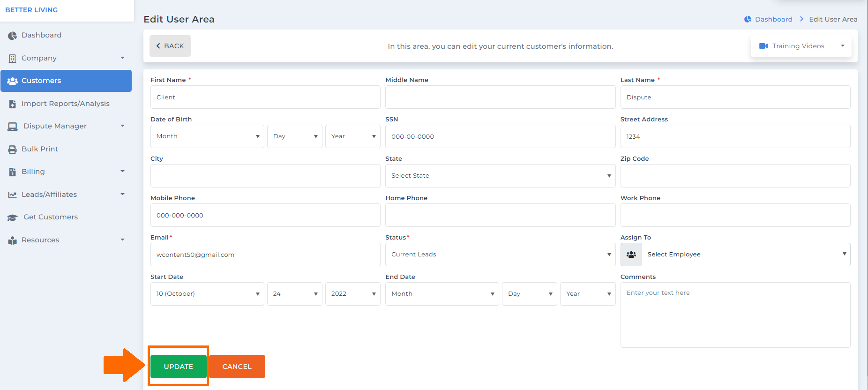Click the Street Address field
Image resolution: width=868 pixels, height=390 pixels.
[x=735, y=136]
